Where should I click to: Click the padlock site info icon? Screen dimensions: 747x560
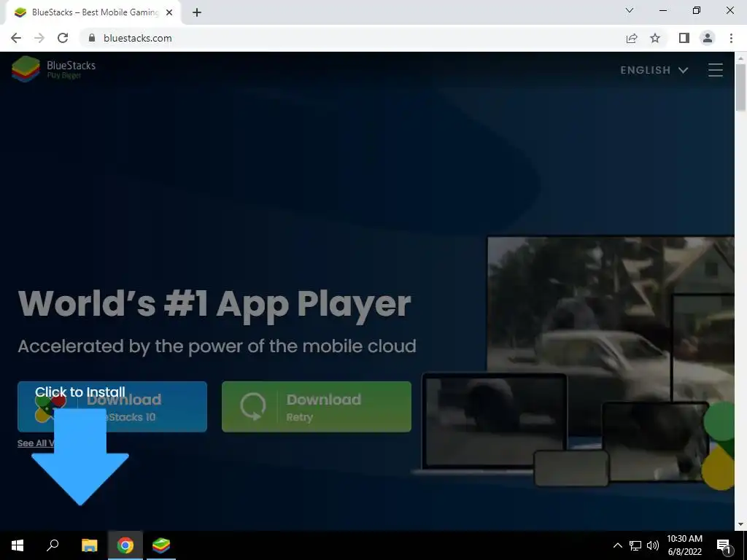tap(92, 38)
